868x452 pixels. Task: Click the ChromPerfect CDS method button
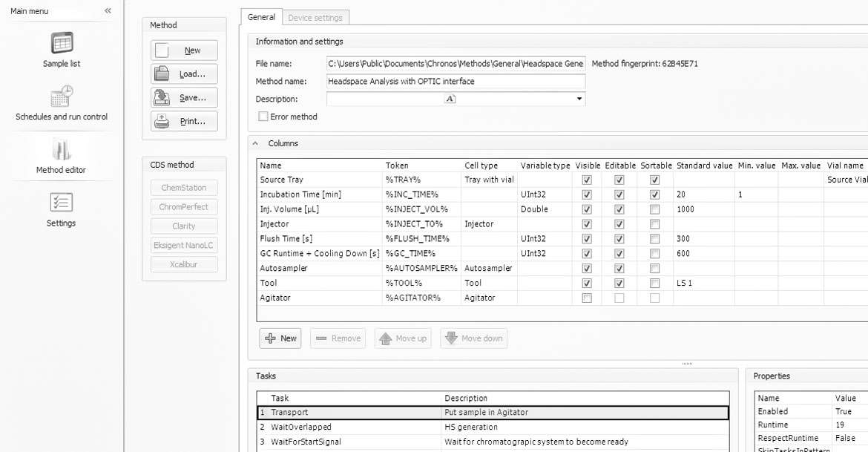point(184,206)
